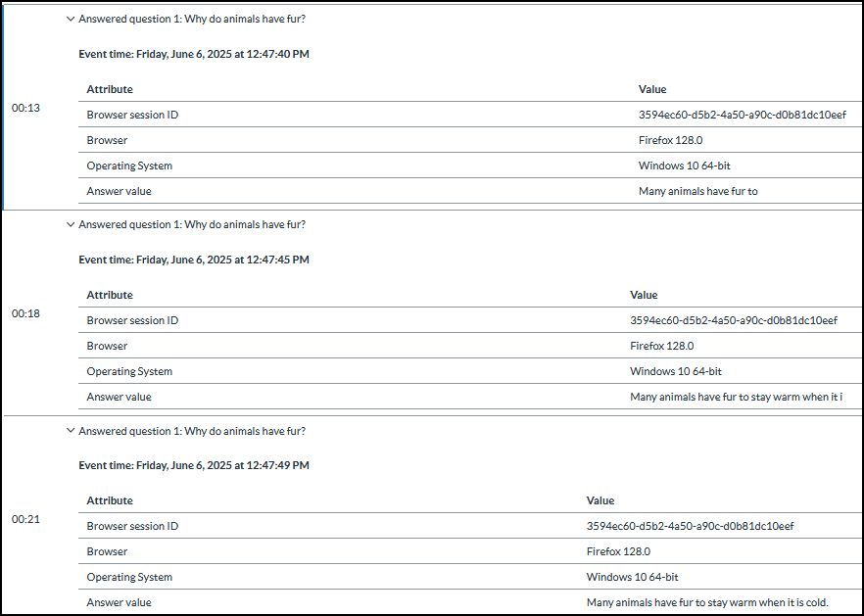The width and height of the screenshot is (864, 616).
Task: Click the 'Attribute' header in 00:18 event table
Action: click(x=110, y=295)
